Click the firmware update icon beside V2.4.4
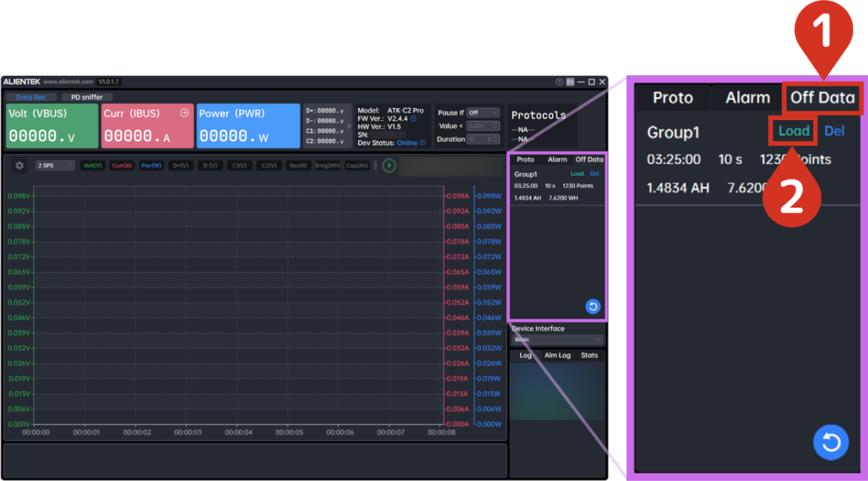Screen dimensions: 868x481 [x=414, y=119]
